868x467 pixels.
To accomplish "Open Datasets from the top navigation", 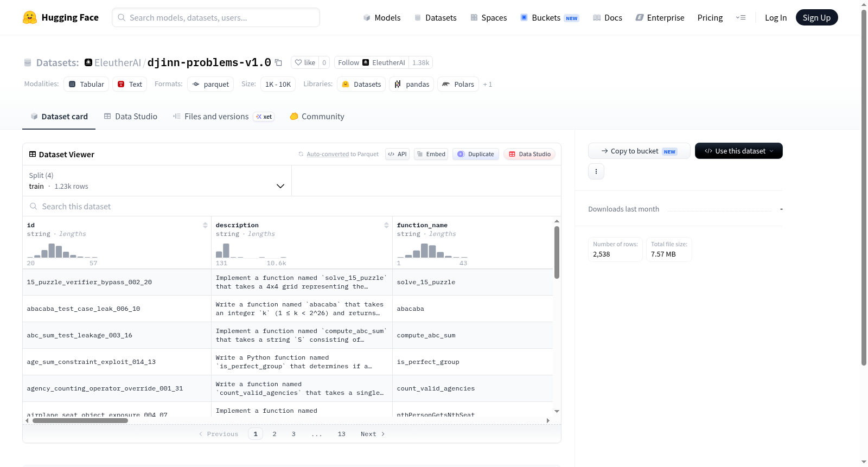I will click(435, 18).
